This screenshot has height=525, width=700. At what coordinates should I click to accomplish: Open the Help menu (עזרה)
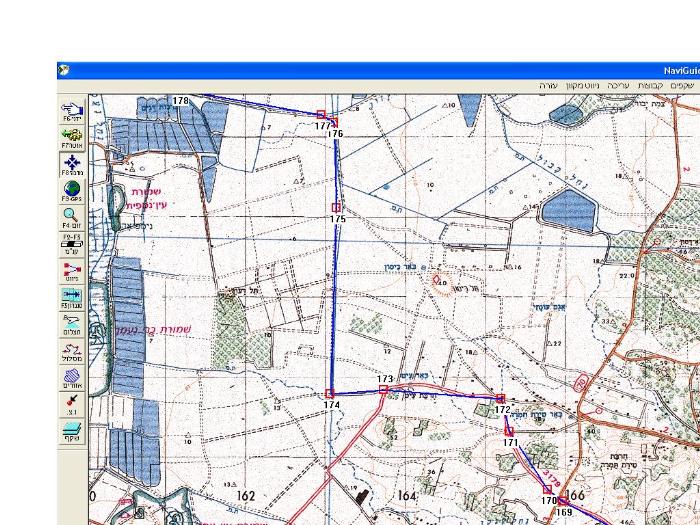point(548,86)
